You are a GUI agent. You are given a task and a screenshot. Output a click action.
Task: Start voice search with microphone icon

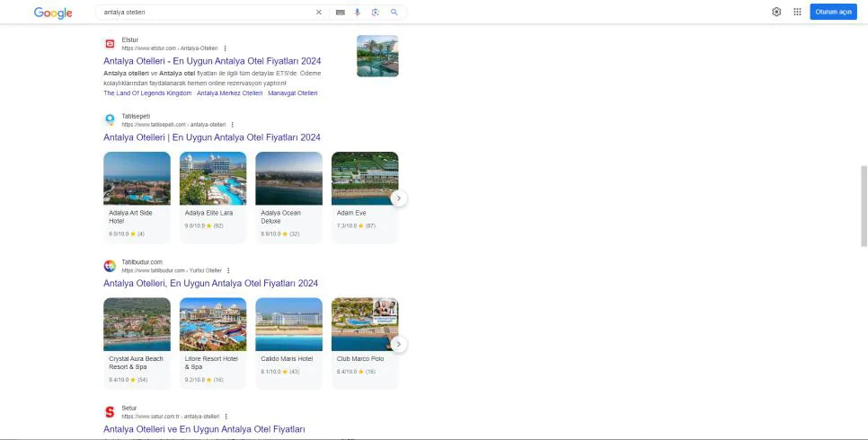tap(357, 13)
